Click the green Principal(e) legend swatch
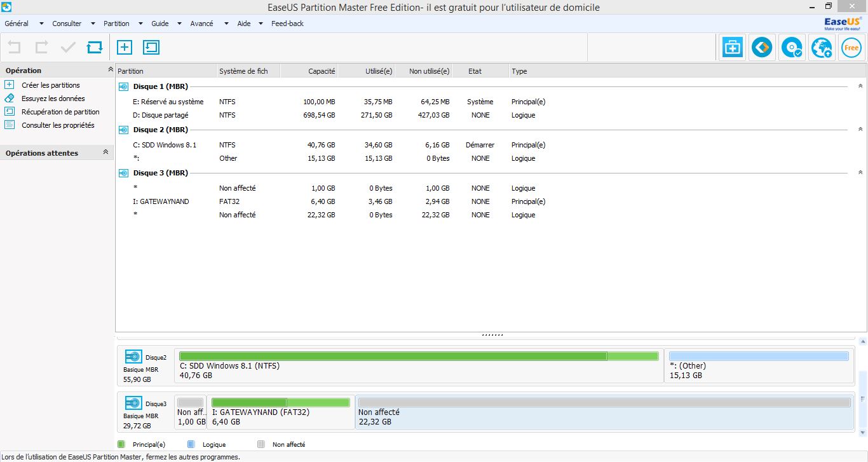868x462 pixels. click(121, 444)
